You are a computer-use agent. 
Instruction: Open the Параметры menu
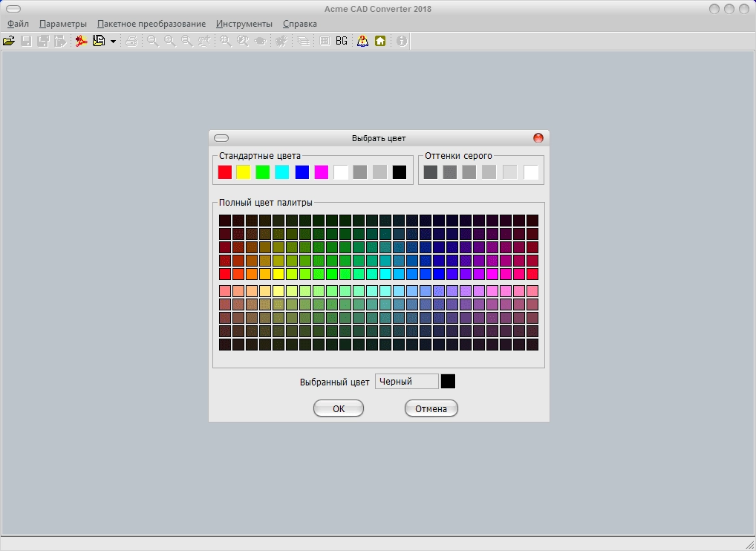[x=63, y=24]
